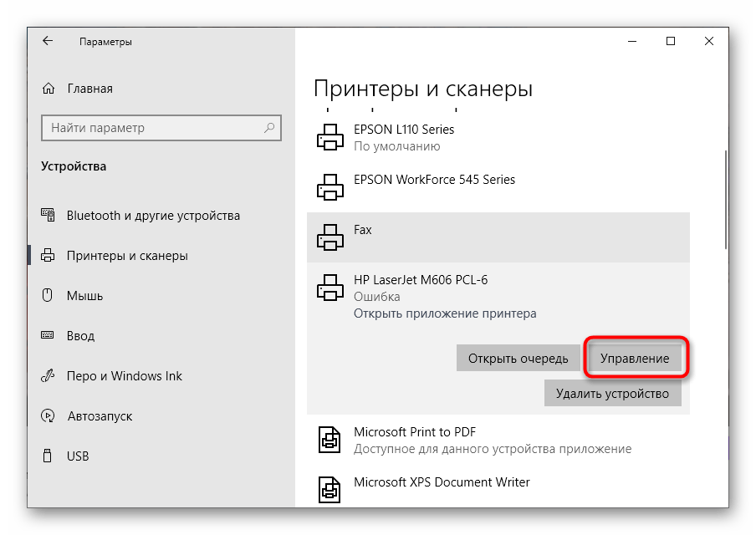Click the Удалить устройство button
The height and width of the screenshot is (535, 756).
click(613, 393)
